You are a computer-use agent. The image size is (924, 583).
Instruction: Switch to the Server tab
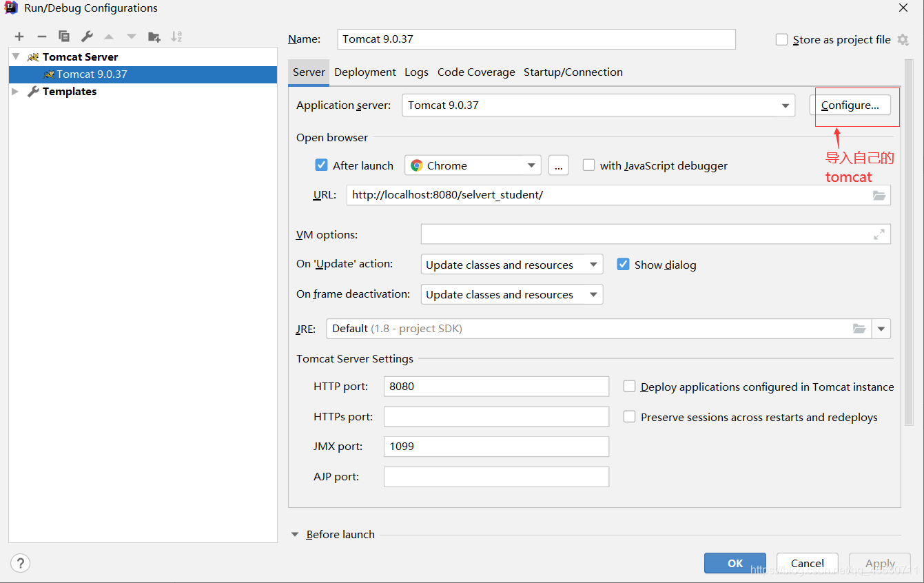309,72
